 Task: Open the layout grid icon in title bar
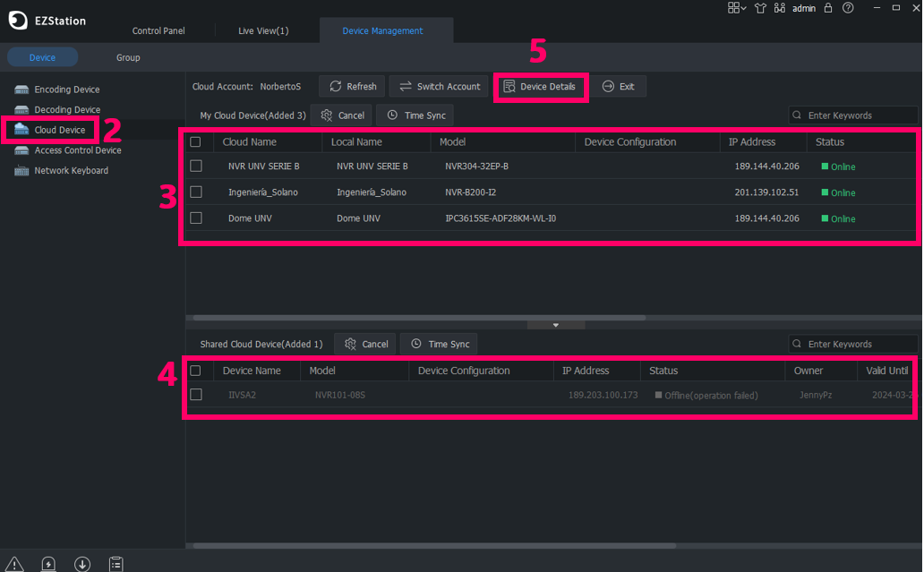click(x=737, y=8)
